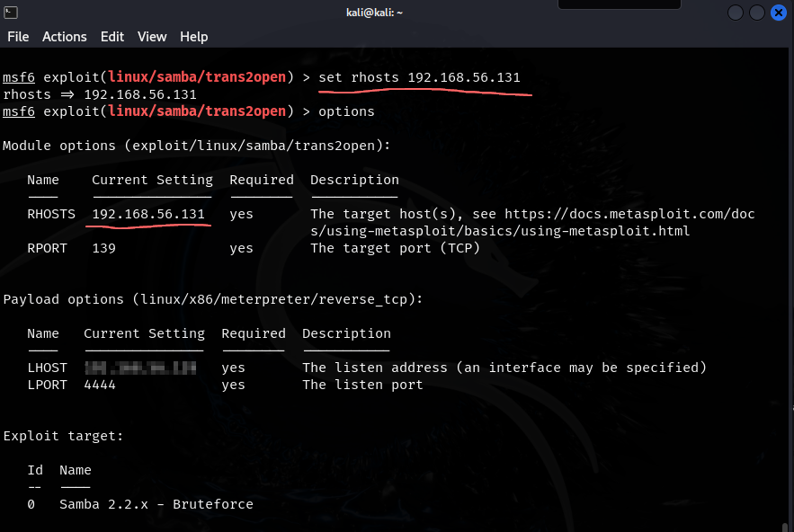Click the terminal icon in the title bar
The height and width of the screenshot is (532, 794).
click(x=11, y=13)
